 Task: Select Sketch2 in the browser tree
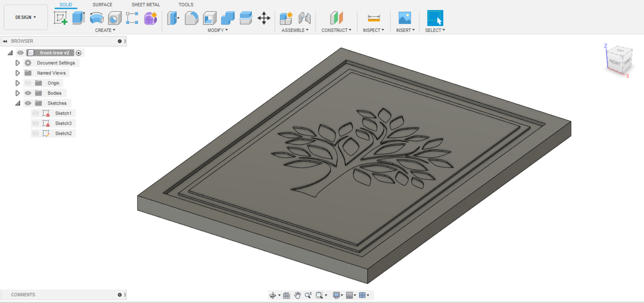[x=63, y=133]
